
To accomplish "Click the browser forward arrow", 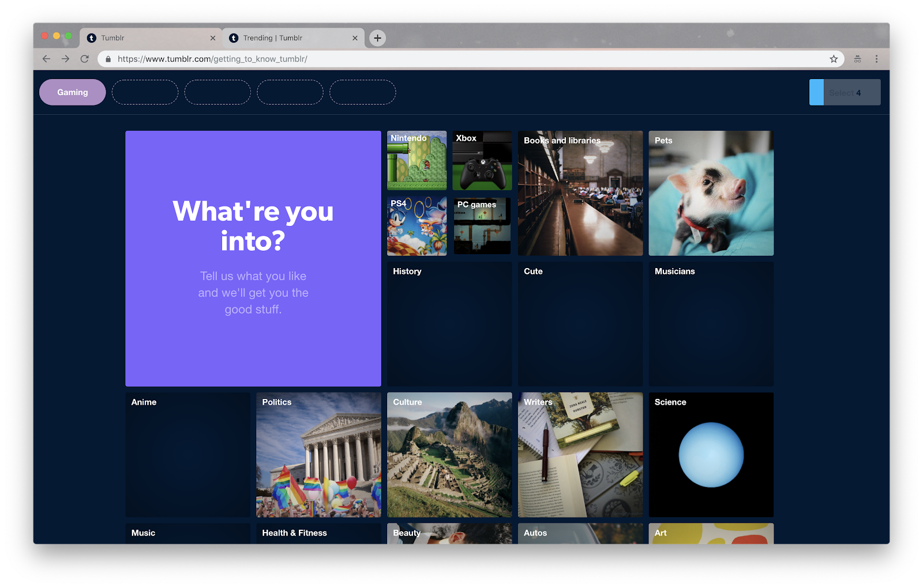I will coord(66,59).
